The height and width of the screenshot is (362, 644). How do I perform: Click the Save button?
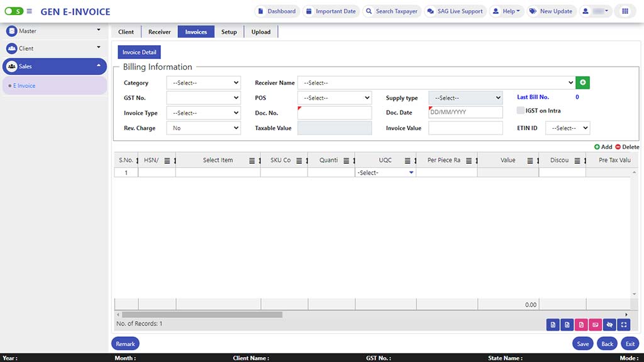coord(582,344)
